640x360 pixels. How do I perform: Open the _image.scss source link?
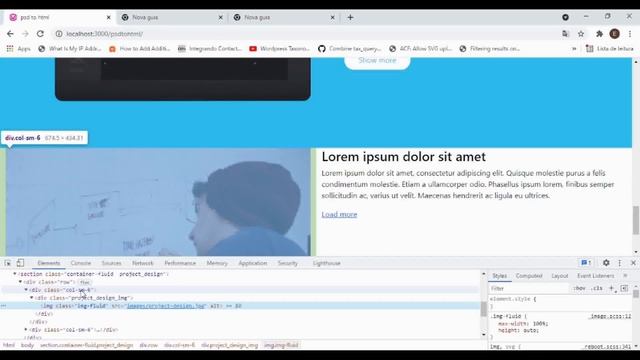coord(610,316)
